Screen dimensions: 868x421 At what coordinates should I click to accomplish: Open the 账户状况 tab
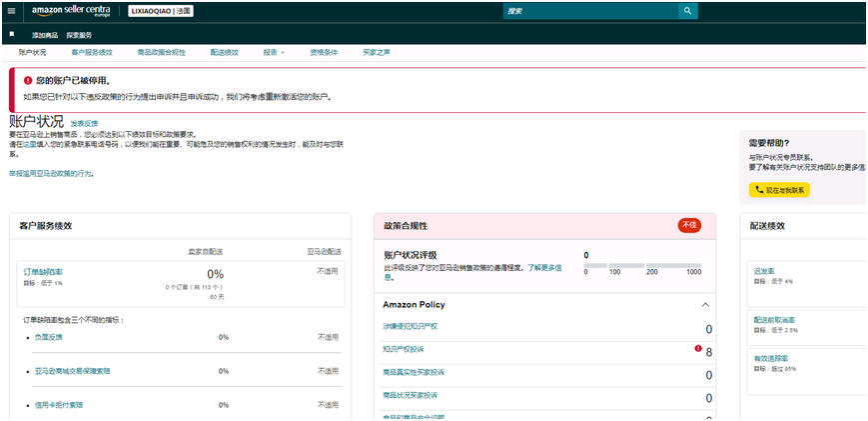pyautogui.click(x=32, y=53)
